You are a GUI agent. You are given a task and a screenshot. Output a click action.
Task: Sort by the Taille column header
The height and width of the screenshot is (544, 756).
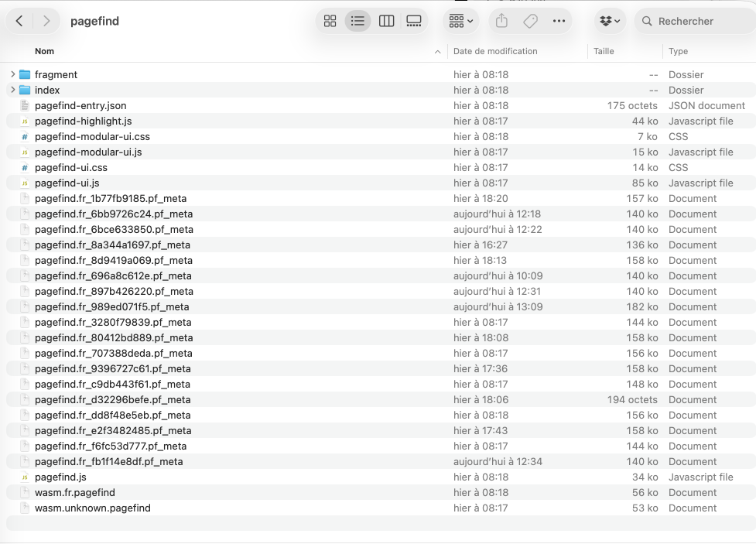click(604, 51)
